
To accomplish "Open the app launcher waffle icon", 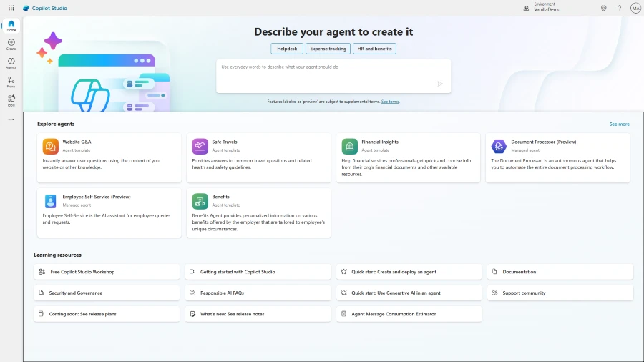I will (11, 8).
